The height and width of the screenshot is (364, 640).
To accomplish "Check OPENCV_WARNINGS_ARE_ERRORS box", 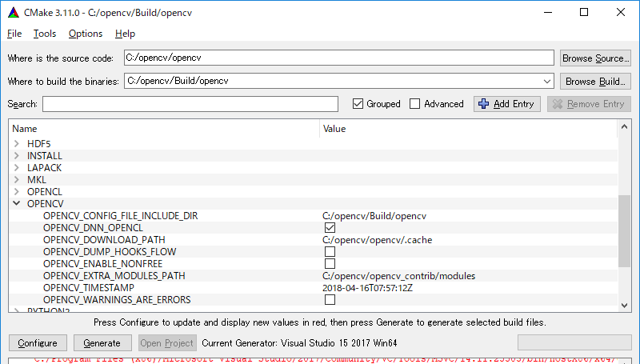I will click(330, 300).
